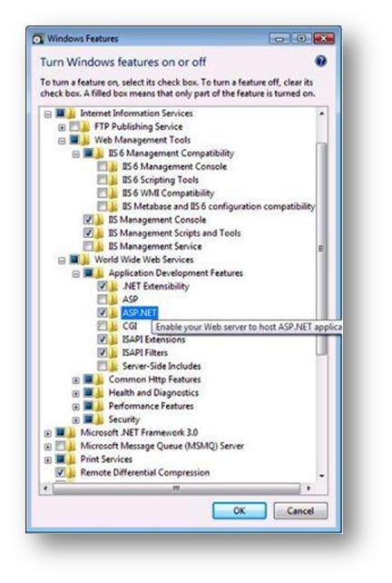Click folder icon beside Web Management Tools
This screenshot has width=392, height=583.
pyautogui.click(x=85, y=140)
